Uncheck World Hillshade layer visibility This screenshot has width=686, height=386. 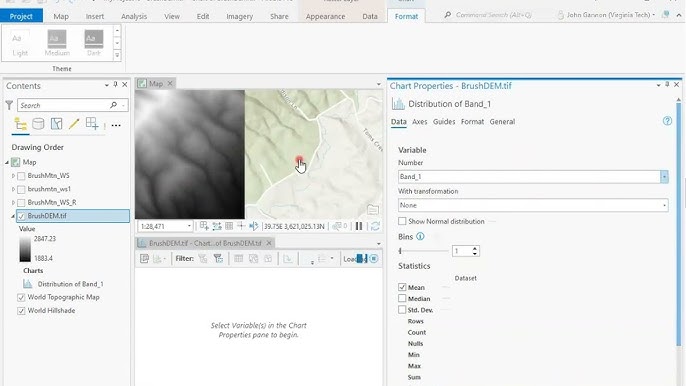tap(21, 311)
